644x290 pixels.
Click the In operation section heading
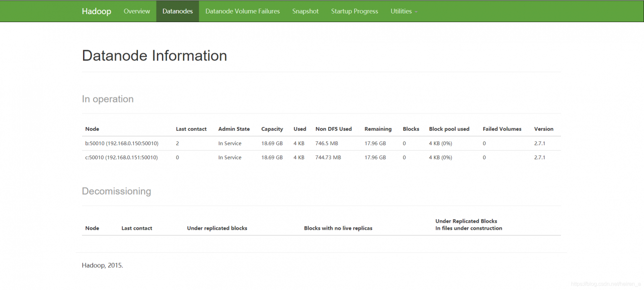pos(108,99)
